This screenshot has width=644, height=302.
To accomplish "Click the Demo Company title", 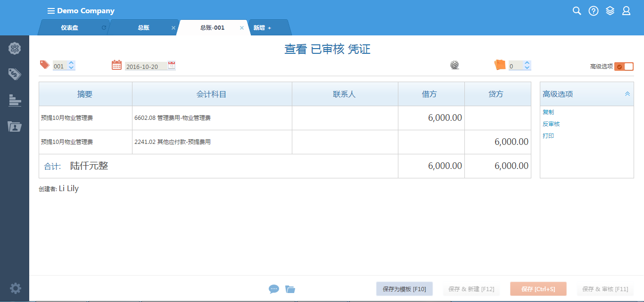I will 86,11.
